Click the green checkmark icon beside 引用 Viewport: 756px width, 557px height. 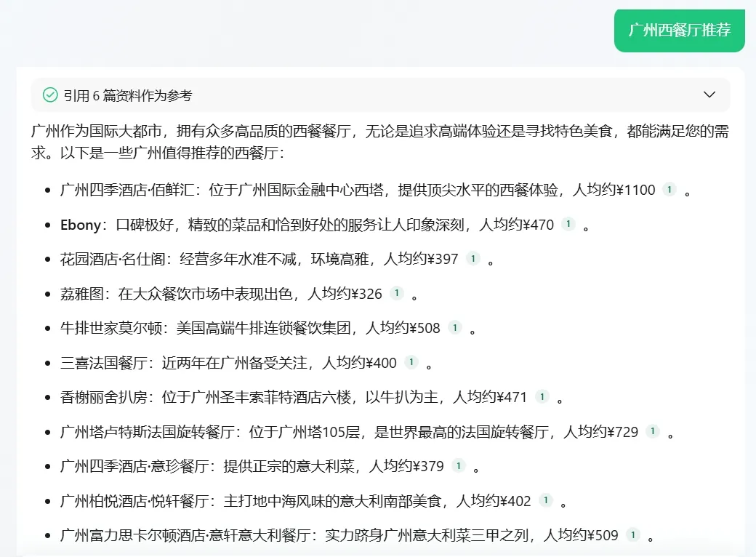[50, 95]
